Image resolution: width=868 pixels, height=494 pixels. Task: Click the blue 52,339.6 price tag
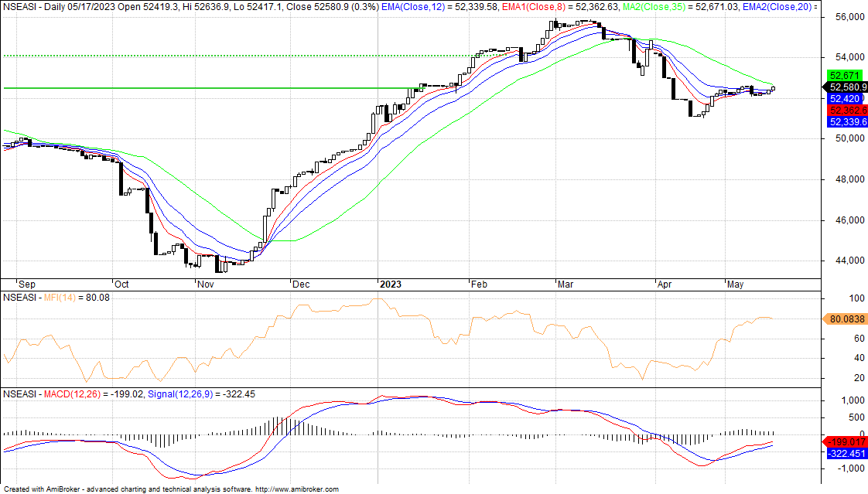click(x=847, y=121)
